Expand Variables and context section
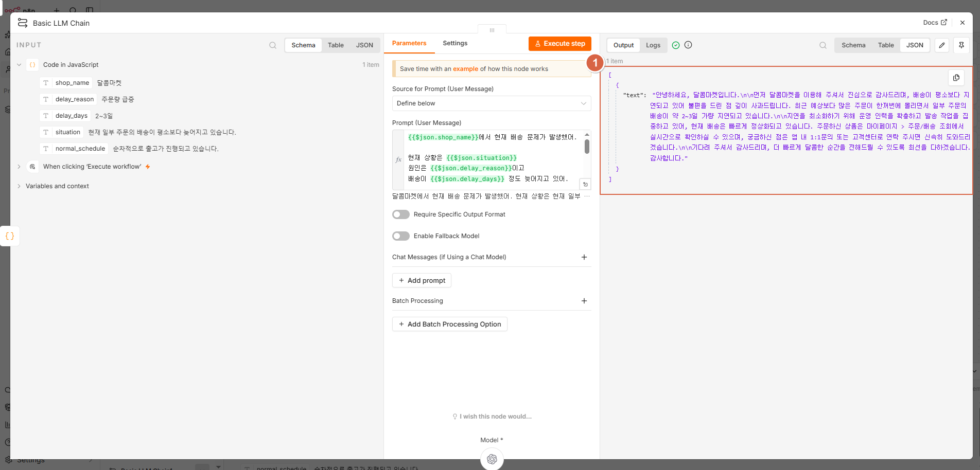The image size is (980, 470). tap(19, 186)
